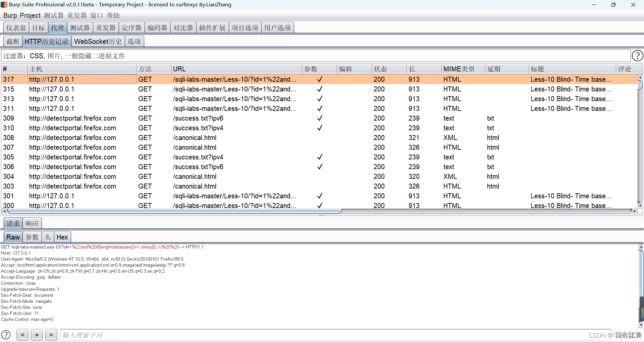Open the 重发器 menu in menu bar

[77, 15]
